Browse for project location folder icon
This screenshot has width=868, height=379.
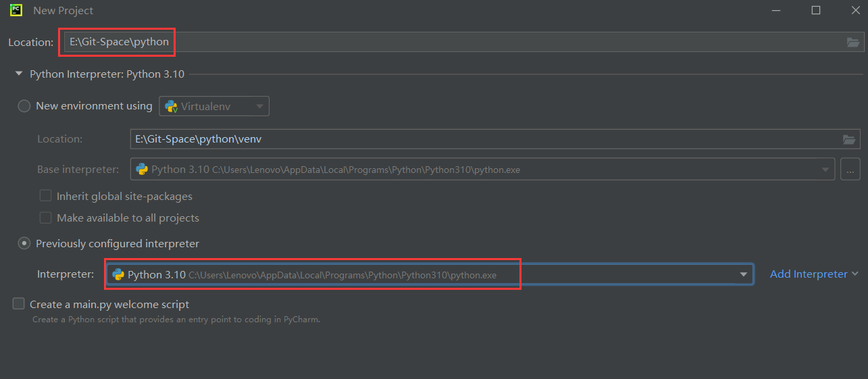853,42
